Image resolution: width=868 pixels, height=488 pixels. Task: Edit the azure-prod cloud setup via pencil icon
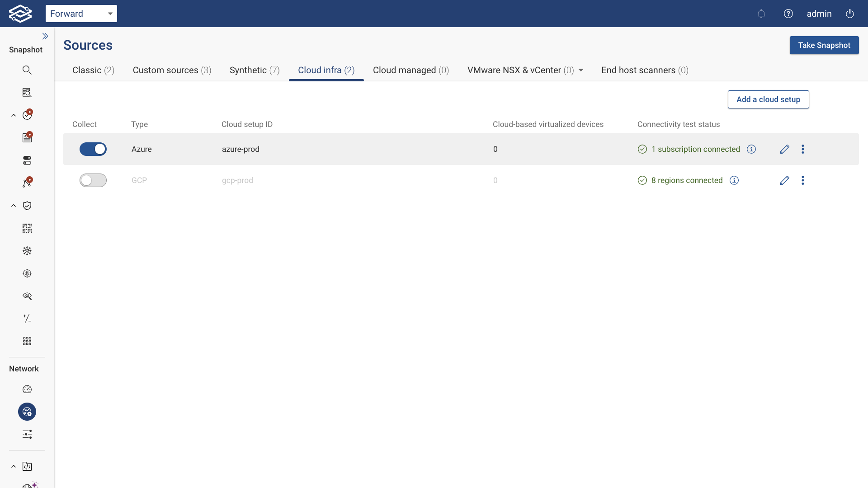[784, 149]
